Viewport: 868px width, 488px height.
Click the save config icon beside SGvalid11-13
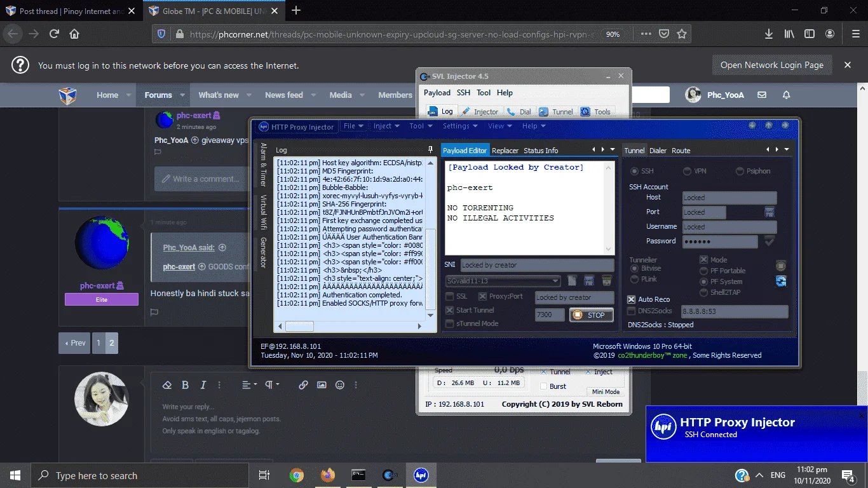[x=589, y=280]
